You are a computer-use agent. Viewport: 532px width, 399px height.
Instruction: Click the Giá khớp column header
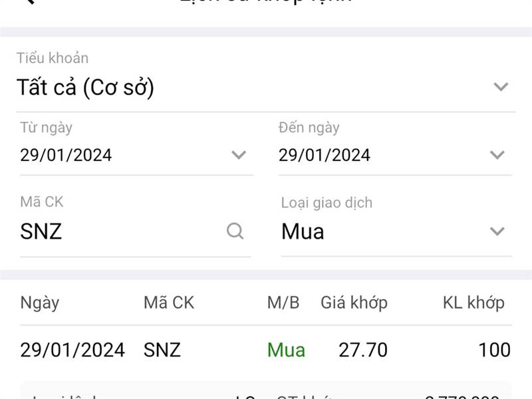354,303
